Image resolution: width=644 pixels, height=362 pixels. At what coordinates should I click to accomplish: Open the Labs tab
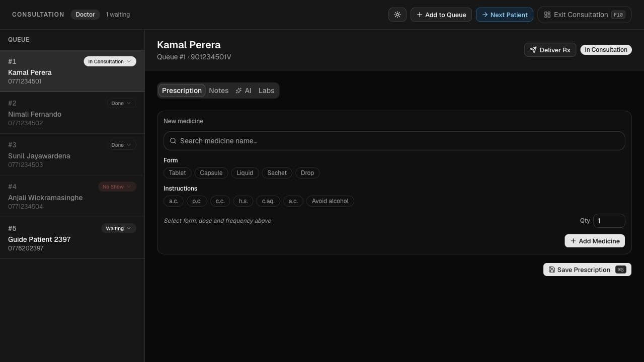tap(266, 90)
